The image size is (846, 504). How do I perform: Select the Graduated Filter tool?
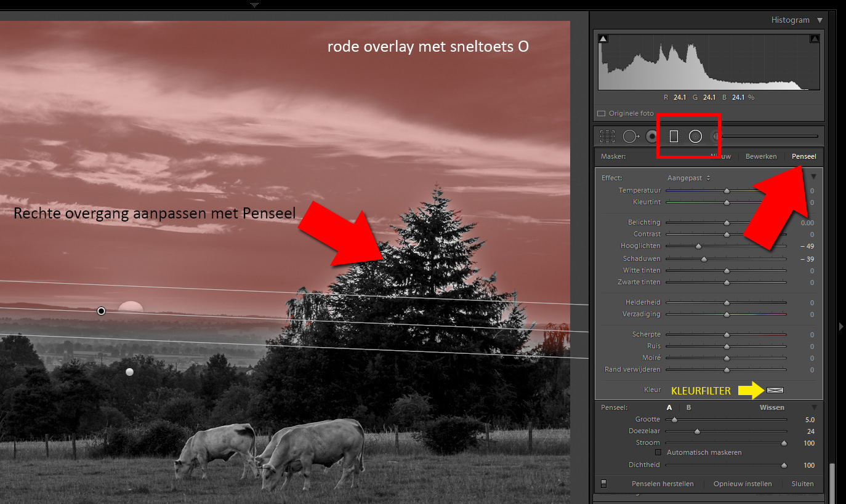[674, 137]
